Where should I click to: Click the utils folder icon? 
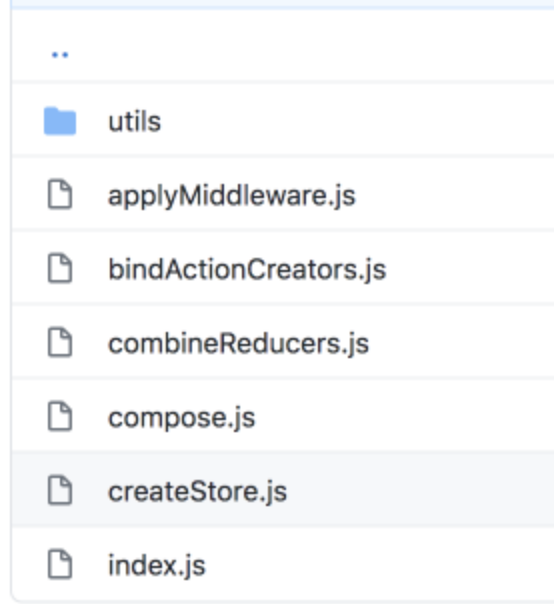pos(60,121)
